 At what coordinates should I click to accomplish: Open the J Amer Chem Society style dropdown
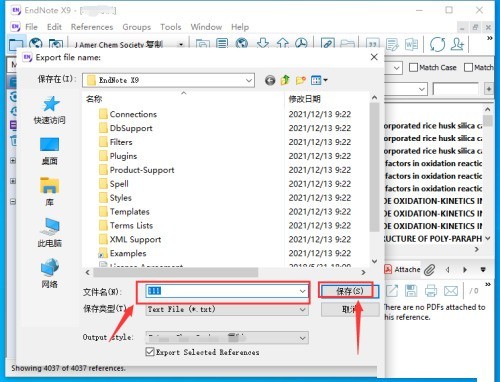181,44
